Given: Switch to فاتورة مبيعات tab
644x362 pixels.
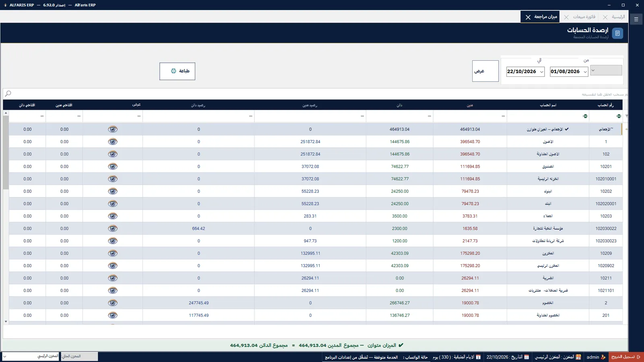Looking at the screenshot, I should (584, 17).
